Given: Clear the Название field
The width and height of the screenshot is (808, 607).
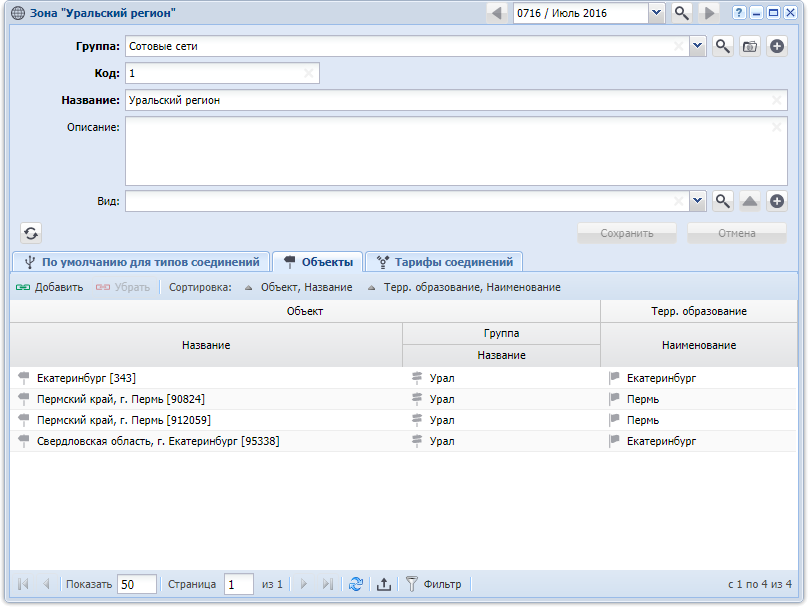Looking at the screenshot, I should pos(777,100).
